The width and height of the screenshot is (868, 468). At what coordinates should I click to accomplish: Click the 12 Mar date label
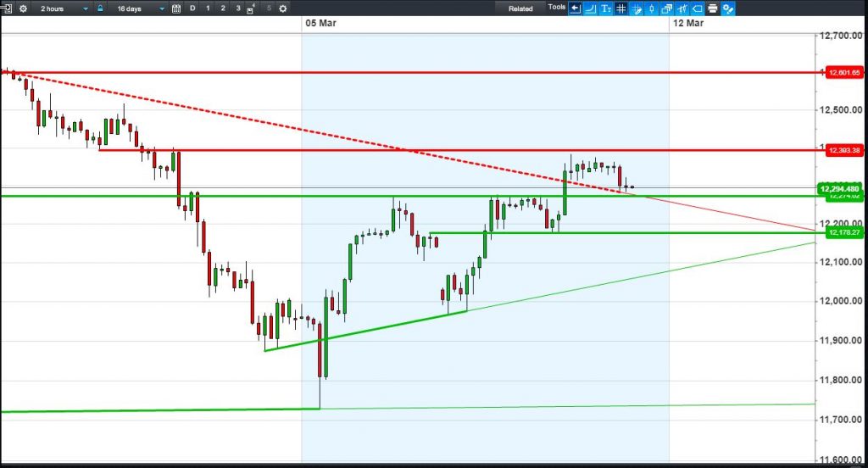[688, 23]
